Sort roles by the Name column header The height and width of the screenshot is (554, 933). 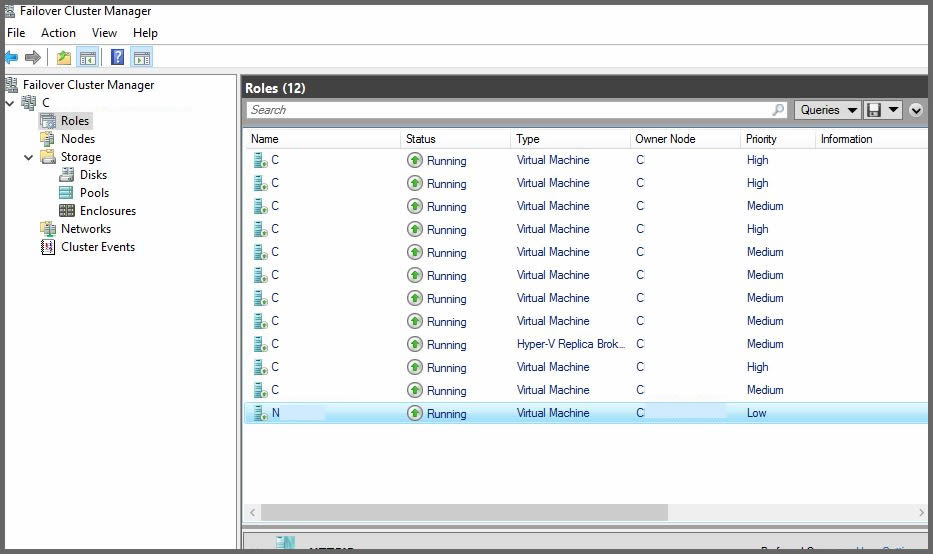pyautogui.click(x=322, y=139)
